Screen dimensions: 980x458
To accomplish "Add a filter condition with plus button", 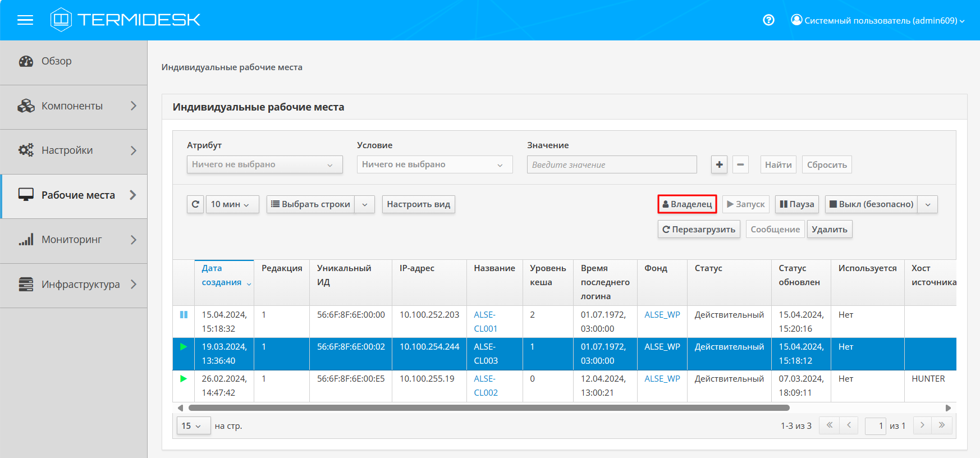I will (x=719, y=164).
